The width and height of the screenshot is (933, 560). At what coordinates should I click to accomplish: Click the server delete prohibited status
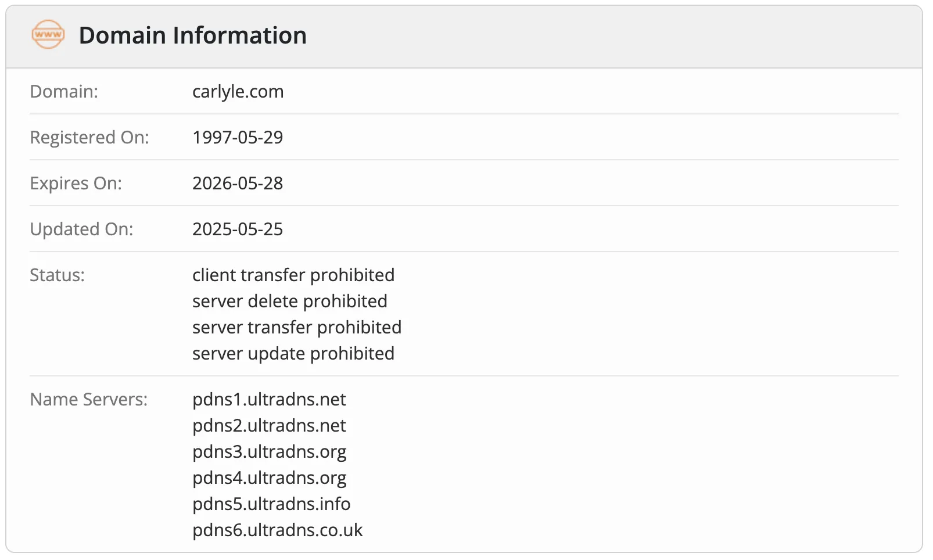[290, 301]
